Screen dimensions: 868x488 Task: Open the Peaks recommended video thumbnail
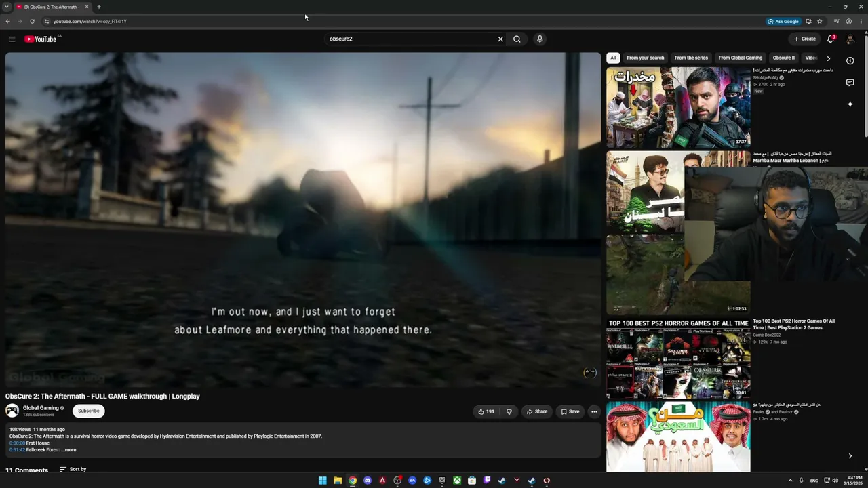[x=678, y=437]
